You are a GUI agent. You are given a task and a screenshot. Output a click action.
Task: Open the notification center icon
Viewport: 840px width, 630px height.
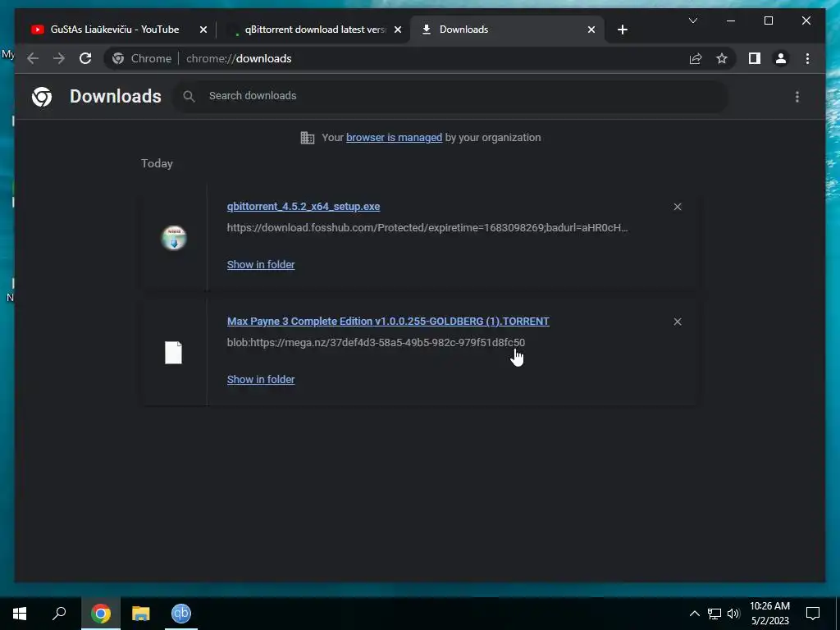[813, 614]
